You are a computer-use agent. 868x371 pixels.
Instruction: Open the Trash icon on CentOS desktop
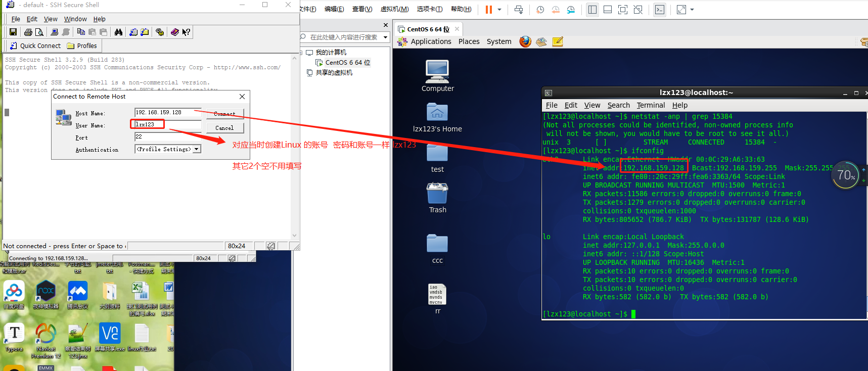[437, 198]
